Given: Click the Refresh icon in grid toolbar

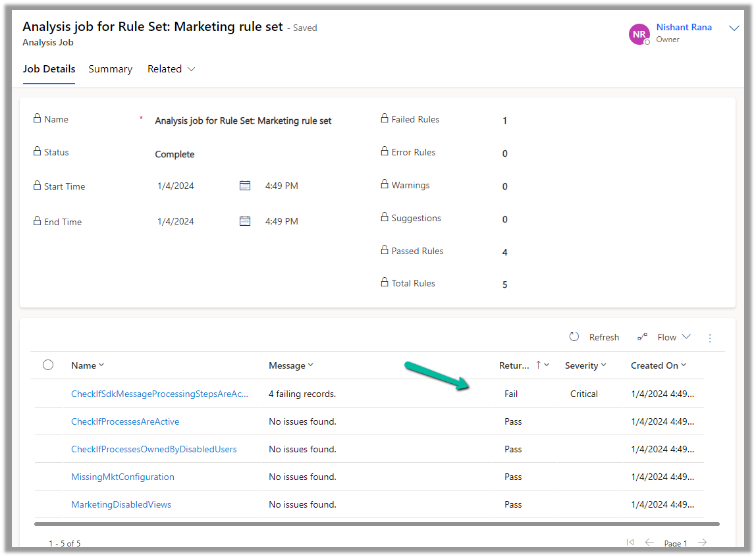Looking at the screenshot, I should [574, 337].
